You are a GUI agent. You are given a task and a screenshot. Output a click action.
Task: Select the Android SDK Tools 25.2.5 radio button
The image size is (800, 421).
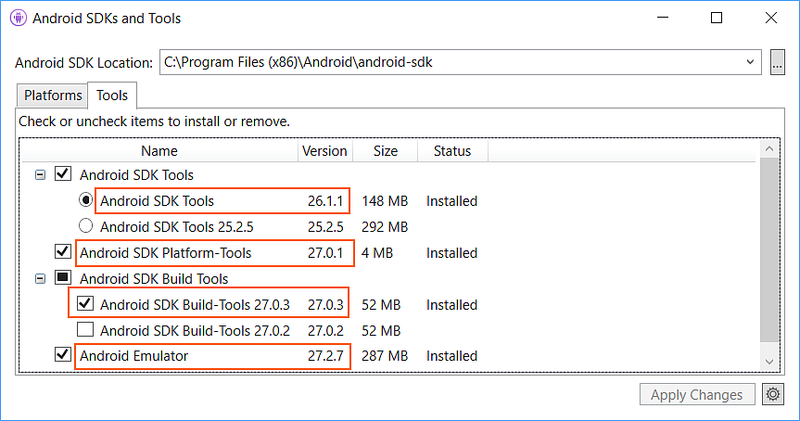(85, 226)
